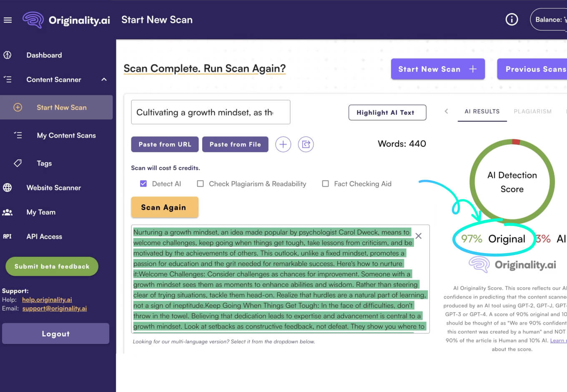Click the left chevron before AI RESULTS
The image size is (567, 392).
click(x=447, y=111)
